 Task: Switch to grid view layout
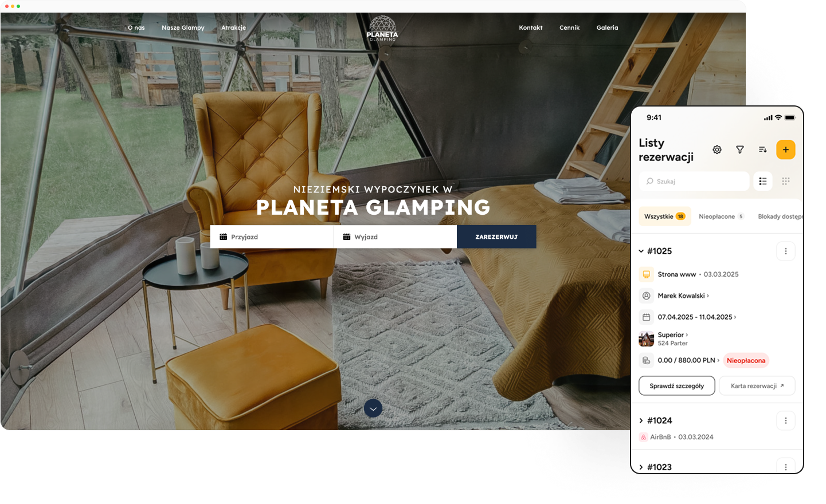pyautogui.click(x=786, y=181)
